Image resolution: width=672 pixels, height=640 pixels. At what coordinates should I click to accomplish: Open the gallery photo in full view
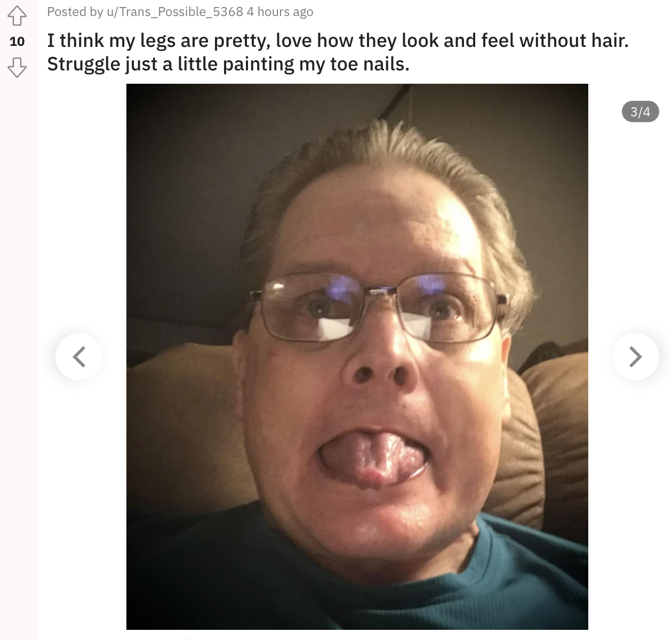coord(357,356)
